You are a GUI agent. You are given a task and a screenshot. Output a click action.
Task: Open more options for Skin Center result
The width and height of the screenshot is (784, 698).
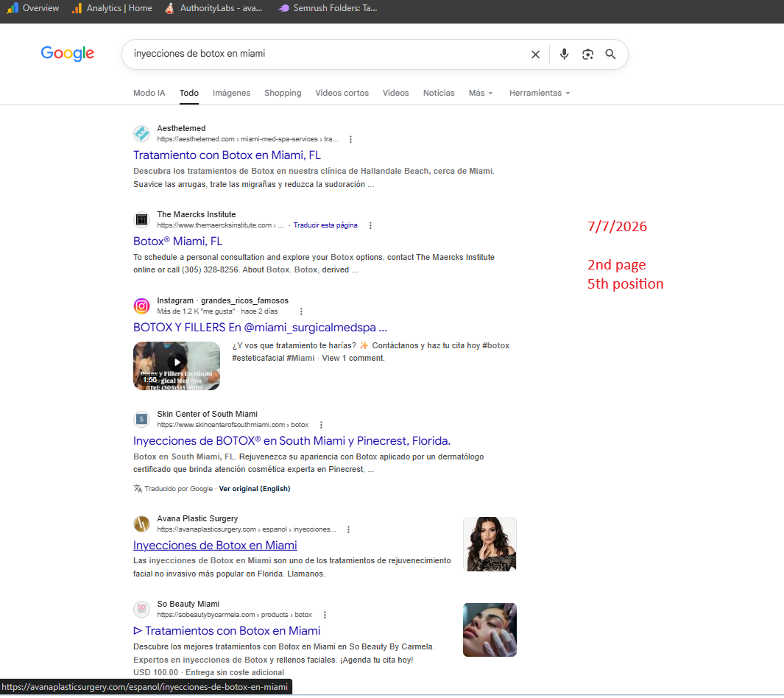click(321, 425)
